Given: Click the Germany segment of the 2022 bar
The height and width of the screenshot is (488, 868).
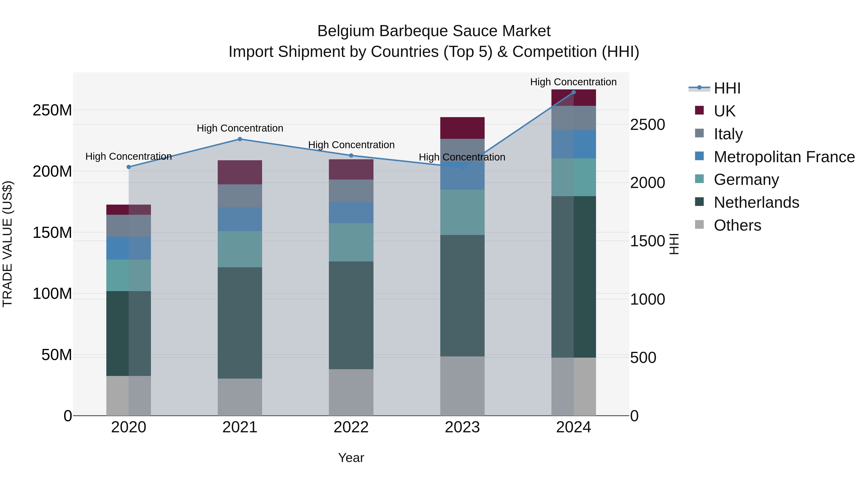Looking at the screenshot, I should coord(351,242).
